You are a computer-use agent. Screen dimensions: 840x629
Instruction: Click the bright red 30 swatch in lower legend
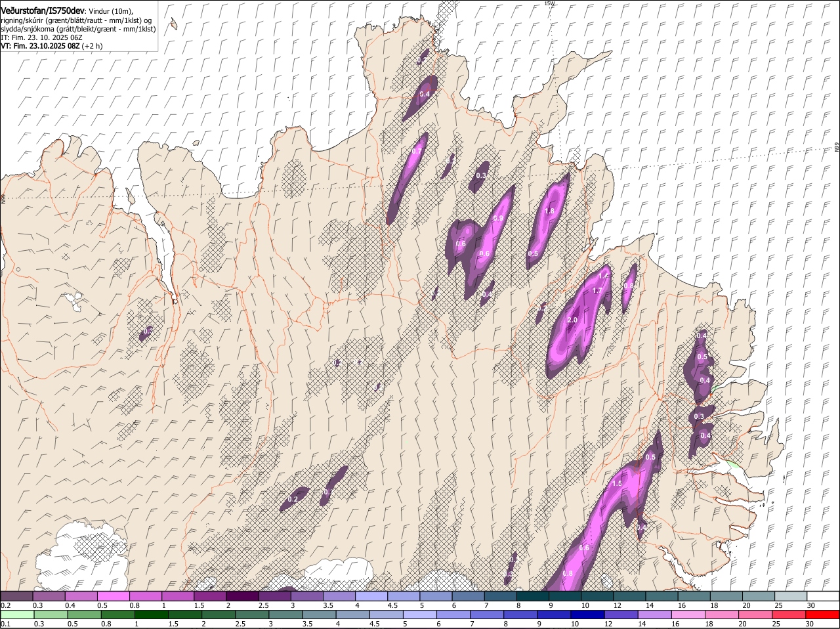click(823, 615)
